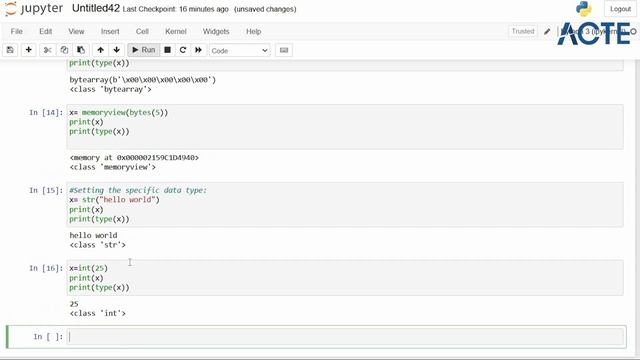Click the (unsaved changes) status text
This screenshot has height=360, width=640.
coord(265,9)
